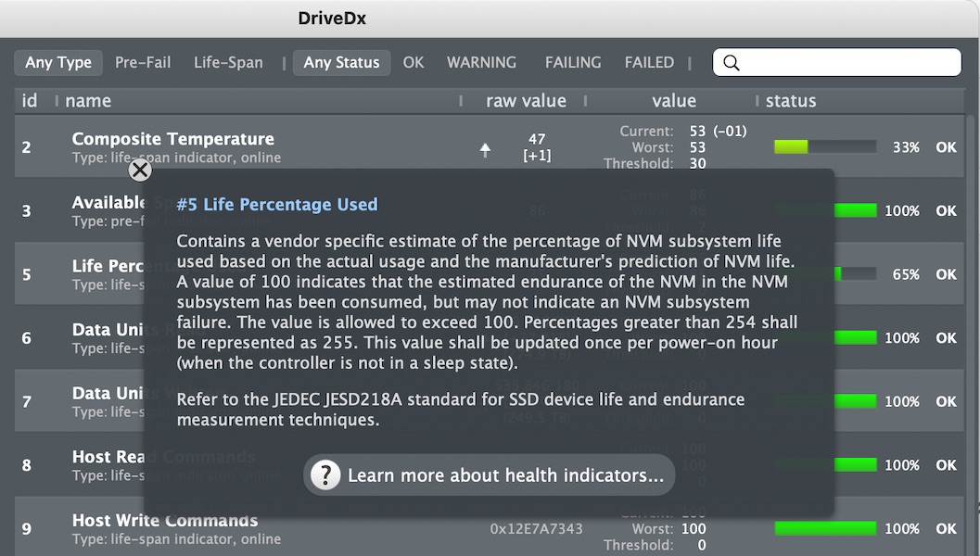Open Learn more about health indicators
980x556 pixels.
[x=490, y=475]
